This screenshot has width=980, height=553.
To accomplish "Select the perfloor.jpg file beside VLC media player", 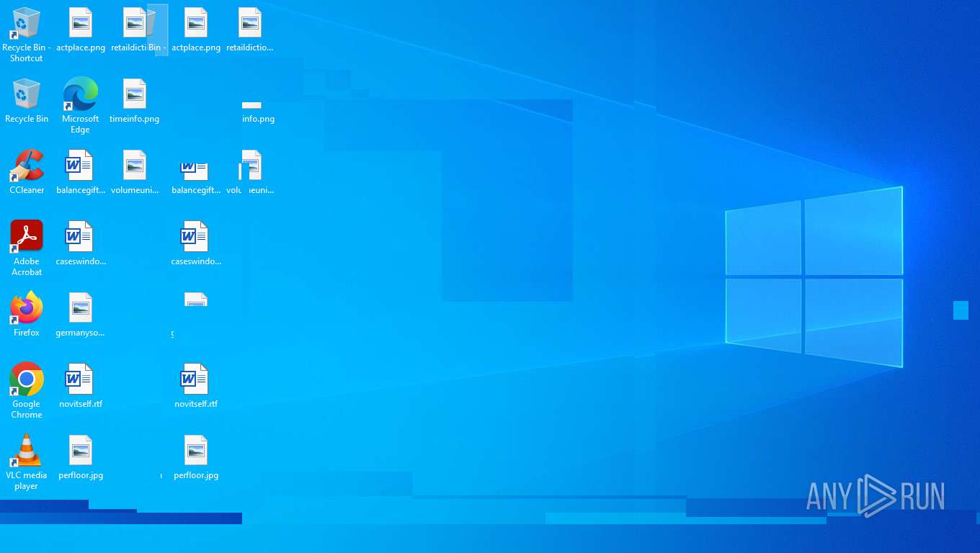I will click(x=81, y=457).
